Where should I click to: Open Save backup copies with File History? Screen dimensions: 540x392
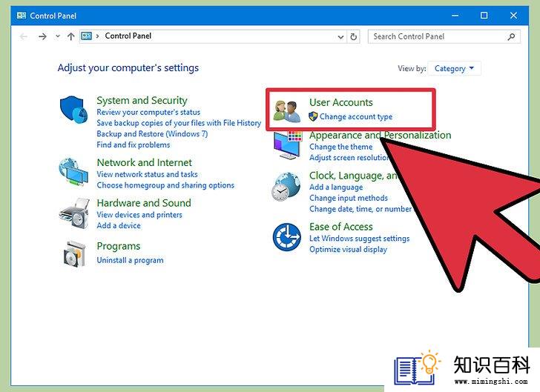(x=179, y=123)
